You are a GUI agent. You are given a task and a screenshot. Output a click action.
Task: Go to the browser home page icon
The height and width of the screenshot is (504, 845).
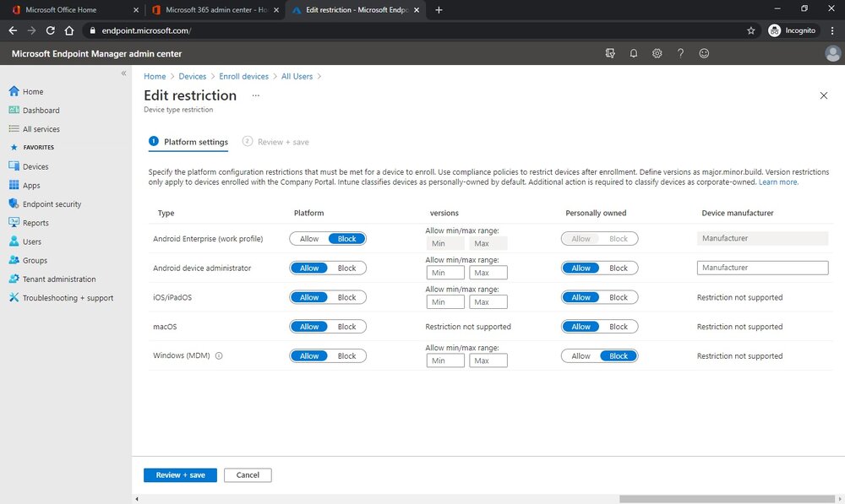[69, 30]
